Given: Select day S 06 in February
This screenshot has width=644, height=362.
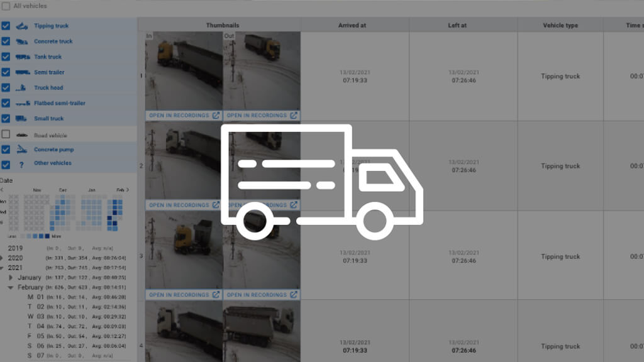Looking at the screenshot, I should coord(76,346).
